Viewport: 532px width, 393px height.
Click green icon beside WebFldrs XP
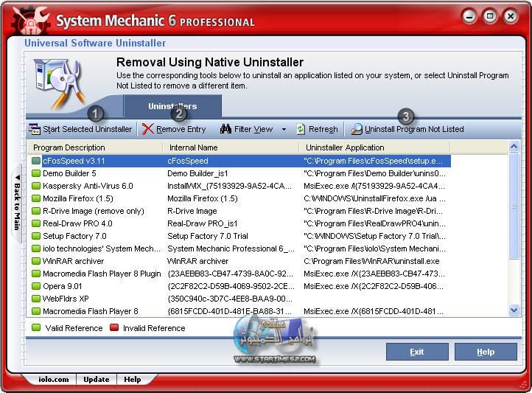pos(36,299)
